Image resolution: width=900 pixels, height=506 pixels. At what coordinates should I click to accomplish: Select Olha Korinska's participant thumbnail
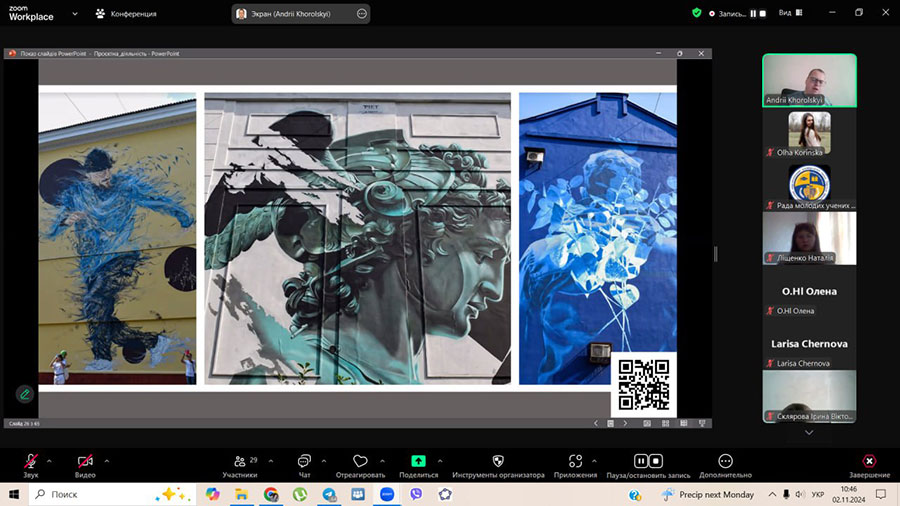(809, 133)
